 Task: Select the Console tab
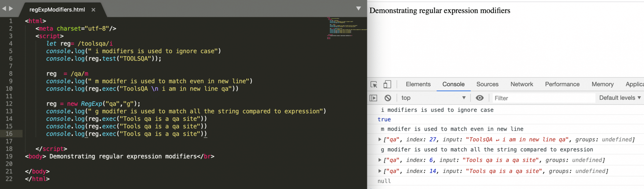click(x=453, y=84)
